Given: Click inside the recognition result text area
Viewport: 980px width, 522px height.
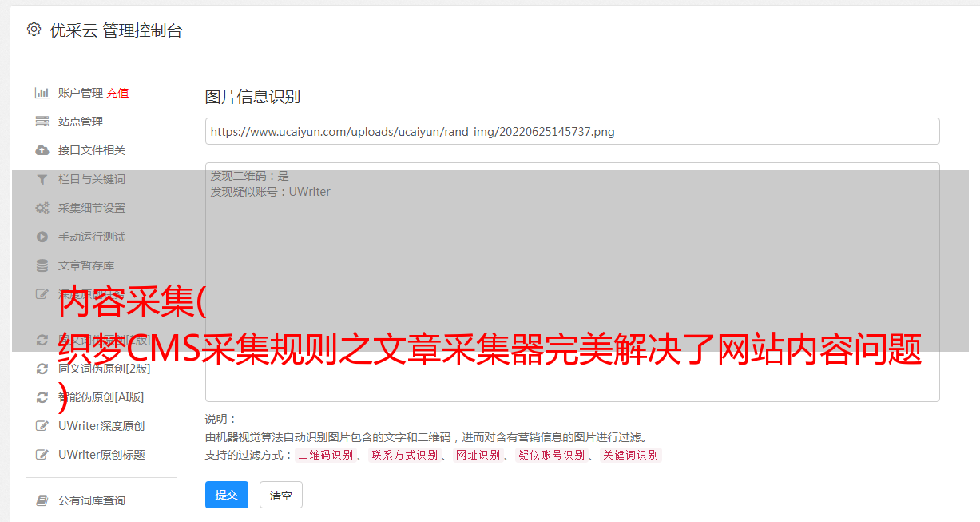Looking at the screenshot, I should click(x=572, y=281).
